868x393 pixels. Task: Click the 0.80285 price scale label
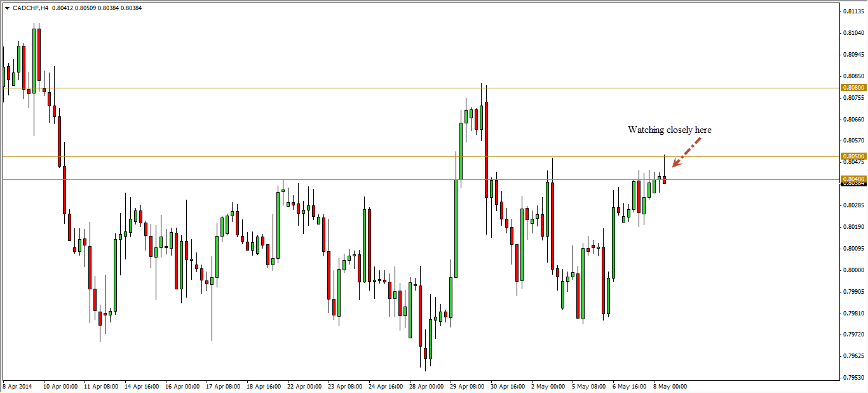click(854, 205)
